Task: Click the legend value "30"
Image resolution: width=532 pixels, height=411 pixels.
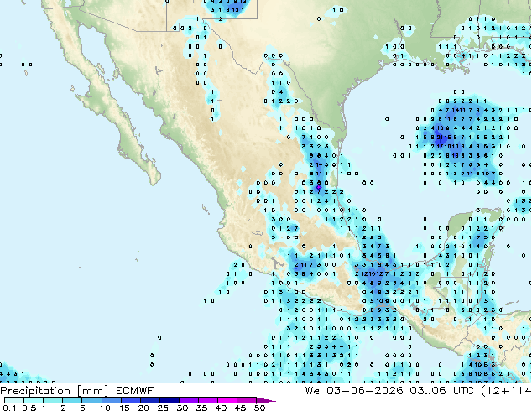Action: pos(182,408)
